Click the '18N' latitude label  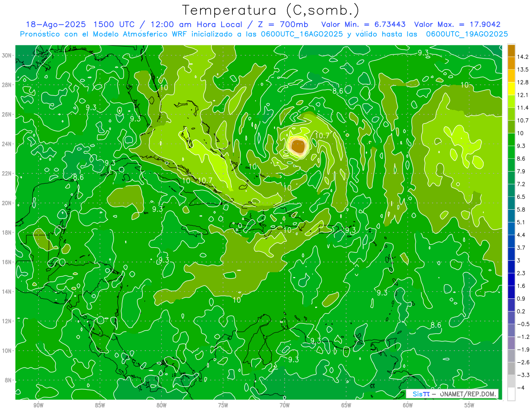[7, 232]
